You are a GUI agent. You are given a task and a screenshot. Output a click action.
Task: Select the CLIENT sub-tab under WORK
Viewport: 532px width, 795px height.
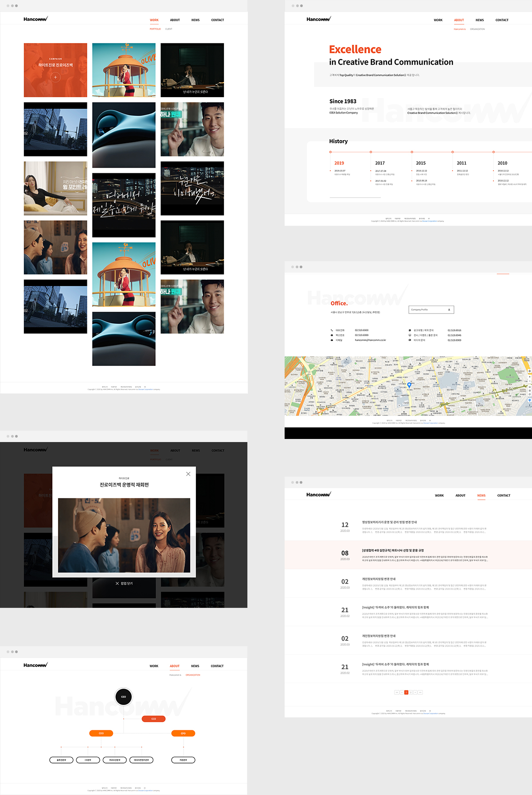pyautogui.click(x=169, y=29)
